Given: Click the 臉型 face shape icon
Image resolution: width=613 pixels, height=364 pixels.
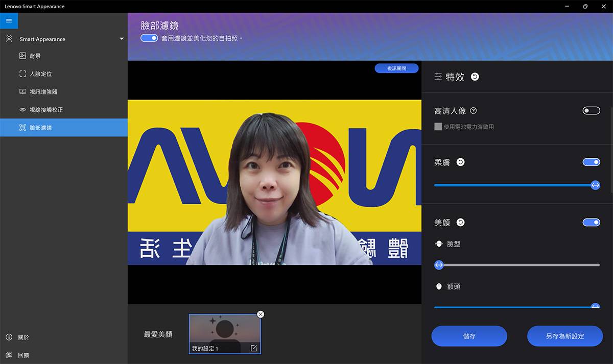Looking at the screenshot, I should [438, 244].
